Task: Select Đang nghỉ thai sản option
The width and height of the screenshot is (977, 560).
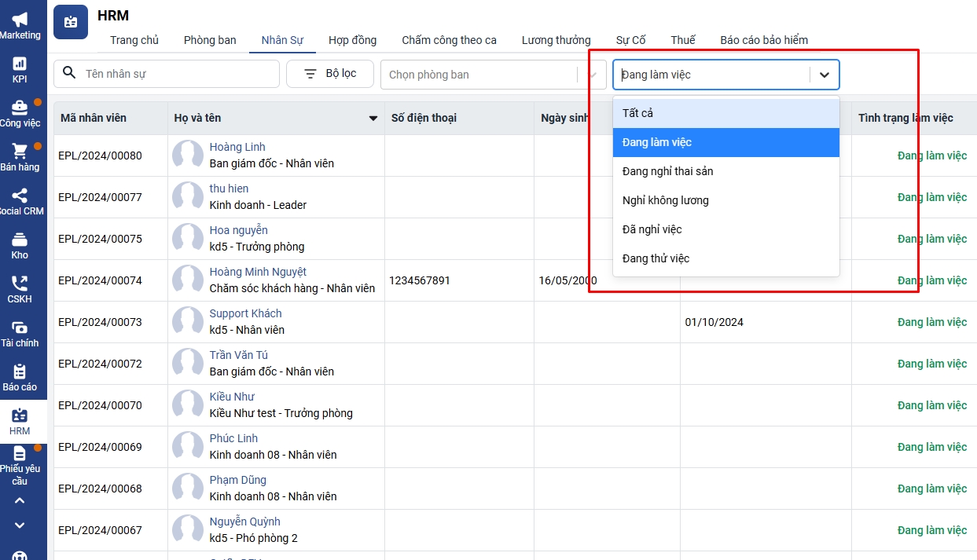Action: click(x=668, y=171)
